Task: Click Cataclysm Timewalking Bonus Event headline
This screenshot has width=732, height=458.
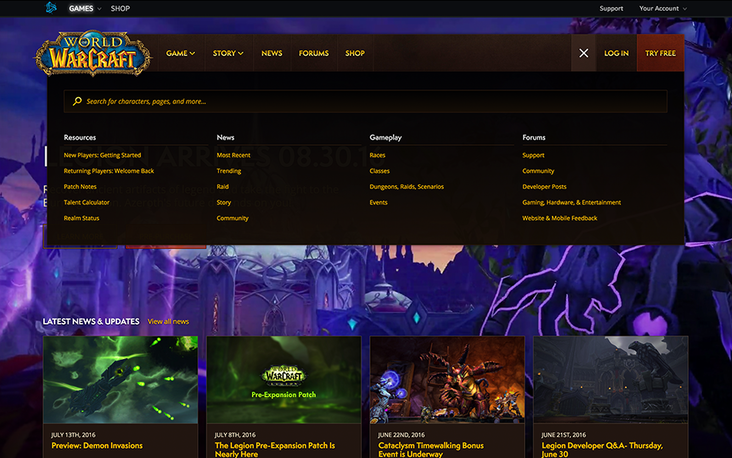Action: tap(431, 450)
